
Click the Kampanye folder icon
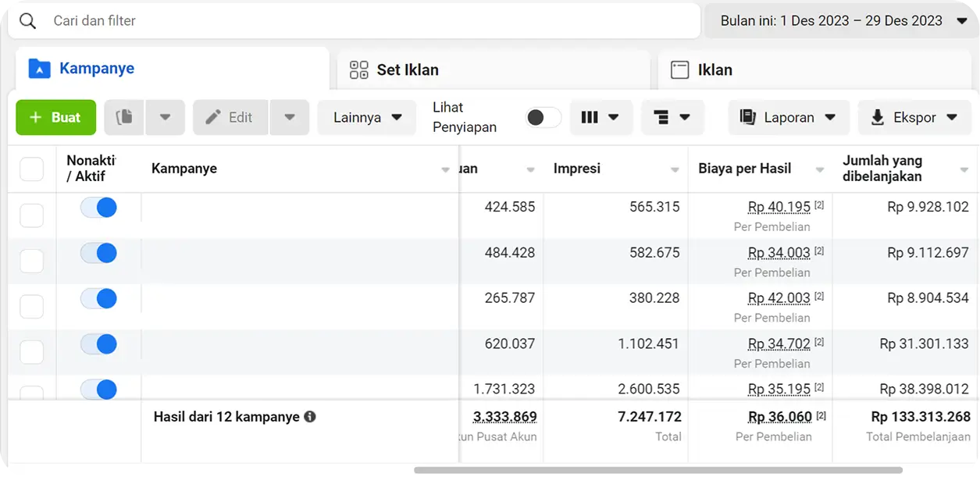coord(39,69)
